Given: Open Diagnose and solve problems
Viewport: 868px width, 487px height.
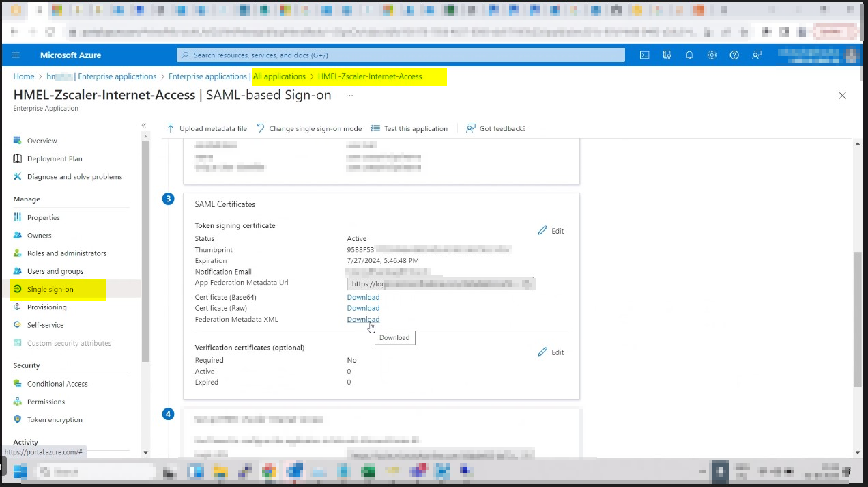Looking at the screenshot, I should tap(74, 176).
